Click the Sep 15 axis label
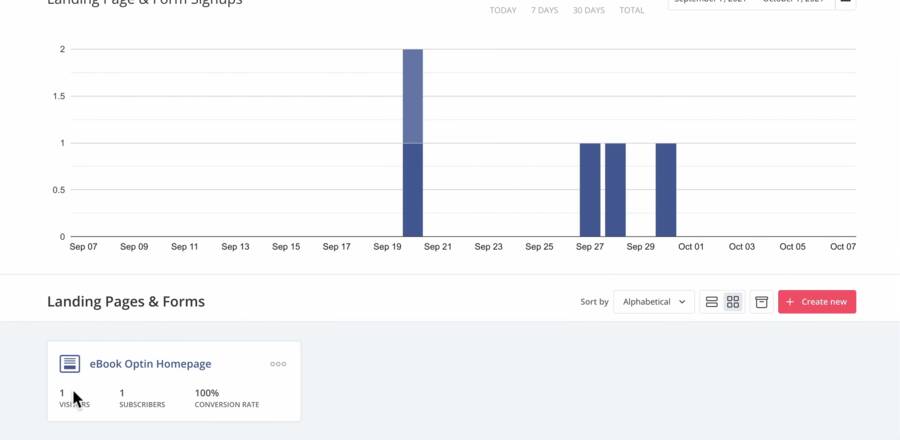 tap(286, 247)
